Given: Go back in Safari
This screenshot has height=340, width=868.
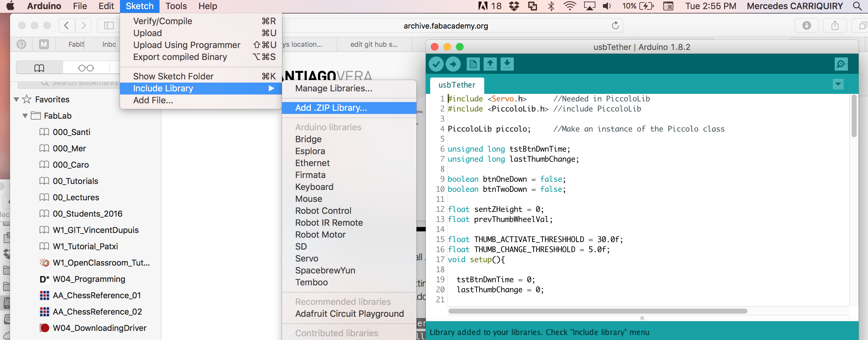Looking at the screenshot, I should click(67, 25).
